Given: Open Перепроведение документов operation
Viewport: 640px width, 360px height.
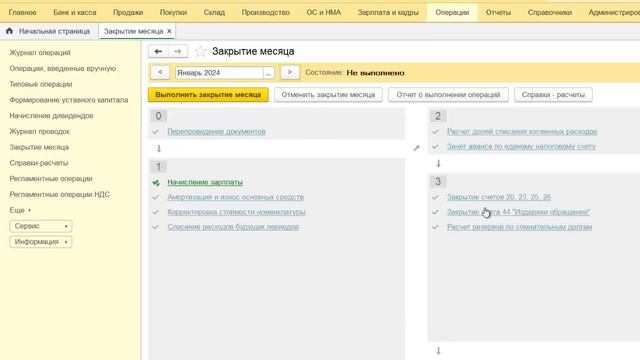Looking at the screenshot, I should pyautogui.click(x=216, y=132).
